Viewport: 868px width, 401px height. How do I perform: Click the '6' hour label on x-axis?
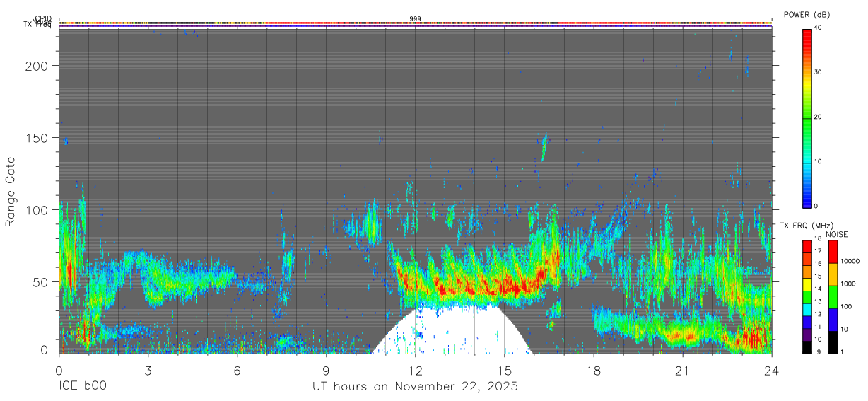(237, 371)
